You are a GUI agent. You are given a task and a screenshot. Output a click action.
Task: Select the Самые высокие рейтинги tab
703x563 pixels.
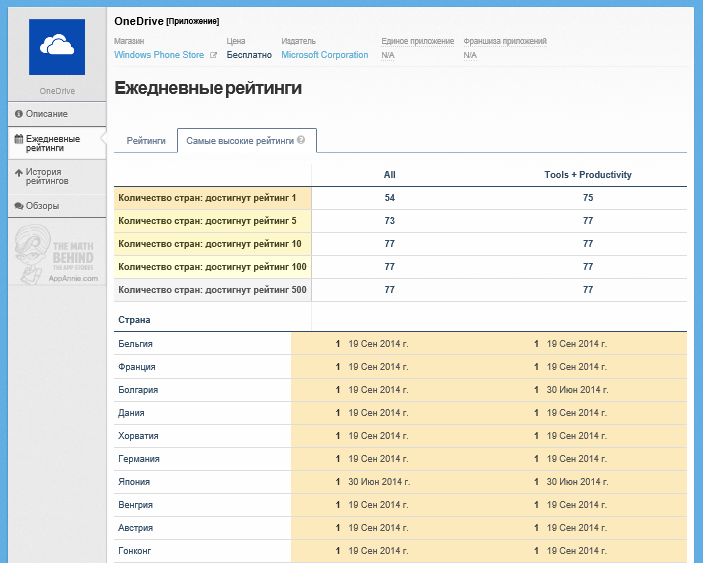(x=247, y=141)
